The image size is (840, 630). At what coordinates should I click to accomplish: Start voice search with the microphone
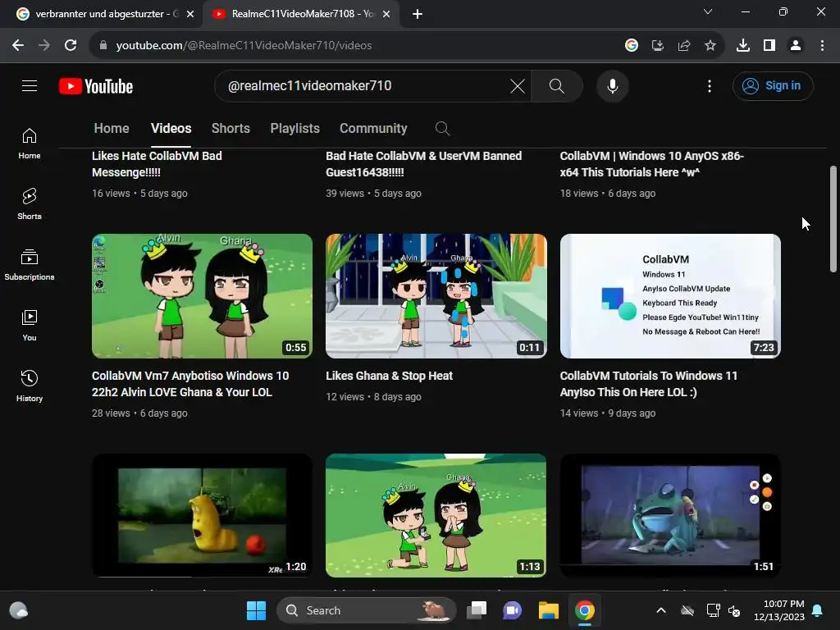pos(612,85)
